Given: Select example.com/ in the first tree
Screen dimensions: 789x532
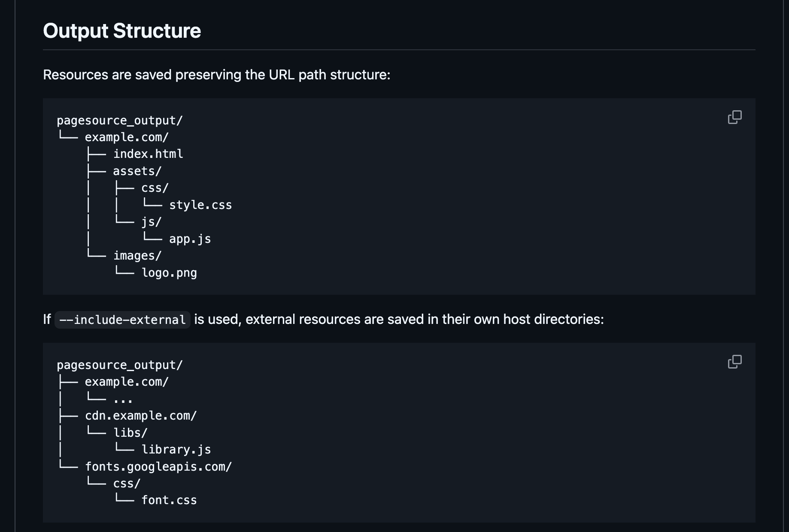Looking at the screenshot, I should click(x=126, y=137).
